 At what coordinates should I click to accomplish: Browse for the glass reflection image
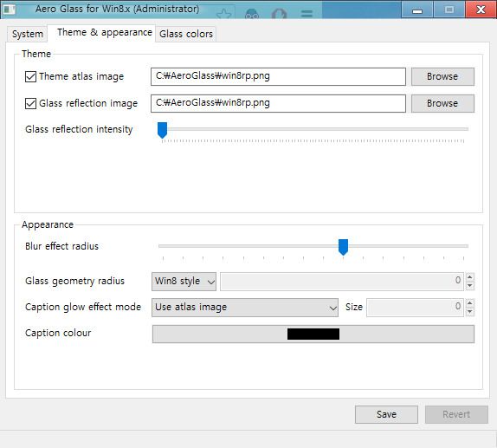[442, 103]
